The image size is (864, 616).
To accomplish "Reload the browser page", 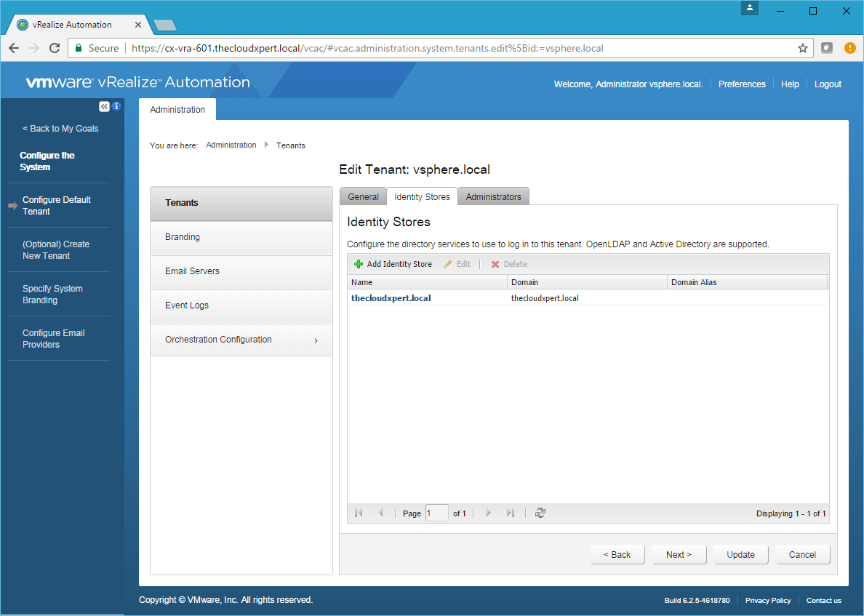I will [54, 48].
